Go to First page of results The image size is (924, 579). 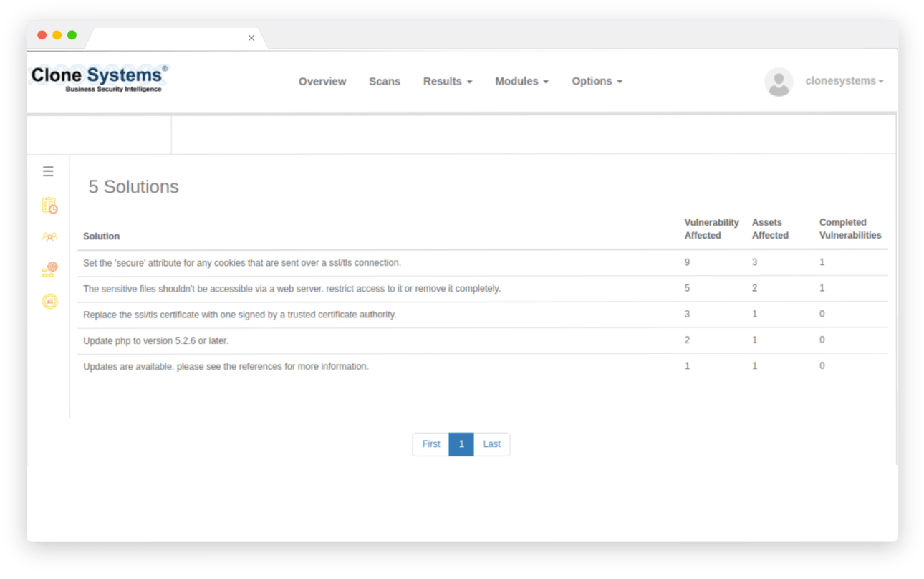point(431,444)
